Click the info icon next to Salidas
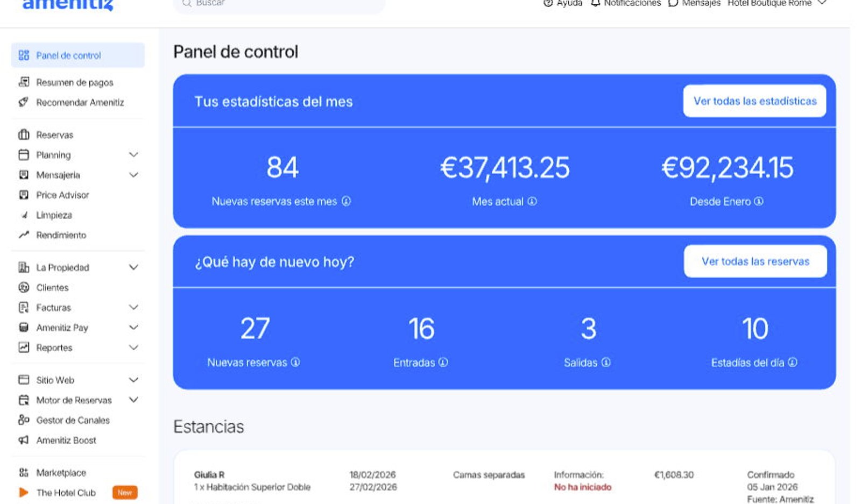Screen dimensions: 861x504 606,363
